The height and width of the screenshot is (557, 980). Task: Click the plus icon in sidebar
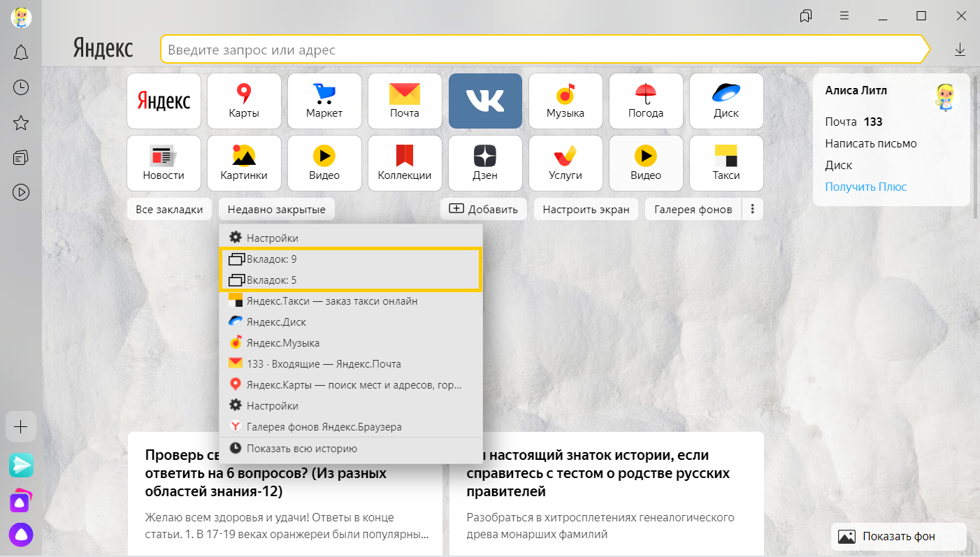pos(21,426)
